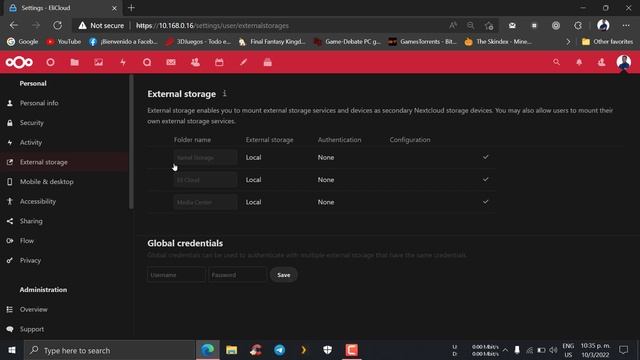The width and height of the screenshot is (640, 360).
Task: Open Edge settings and more menu
Action: point(626,25)
